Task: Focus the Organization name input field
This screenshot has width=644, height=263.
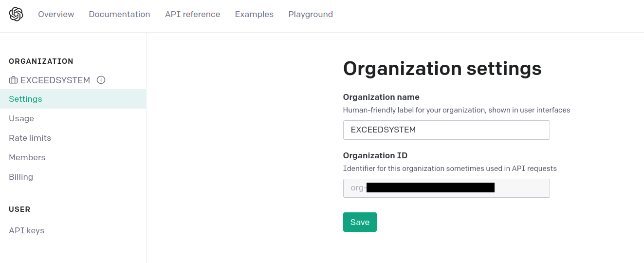Action: pyautogui.click(x=446, y=130)
